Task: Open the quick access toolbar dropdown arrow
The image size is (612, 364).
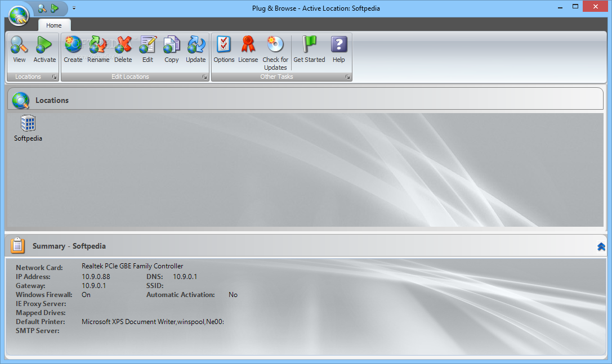Action: 74,8
